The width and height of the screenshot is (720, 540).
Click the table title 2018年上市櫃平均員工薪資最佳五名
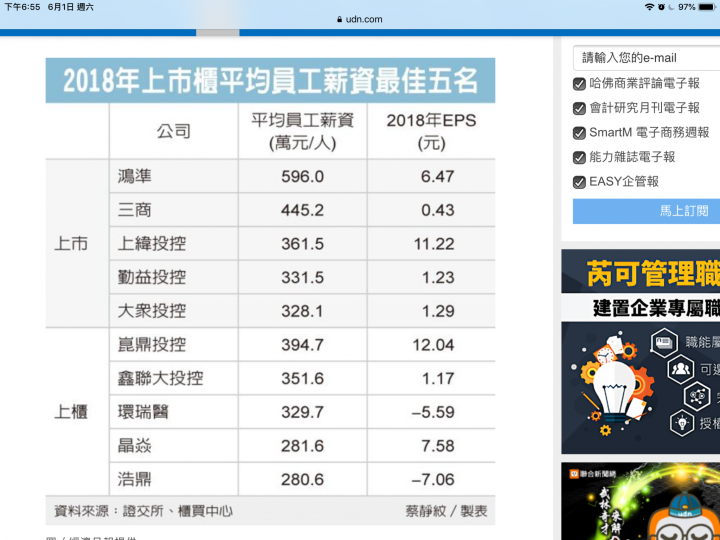(270, 80)
